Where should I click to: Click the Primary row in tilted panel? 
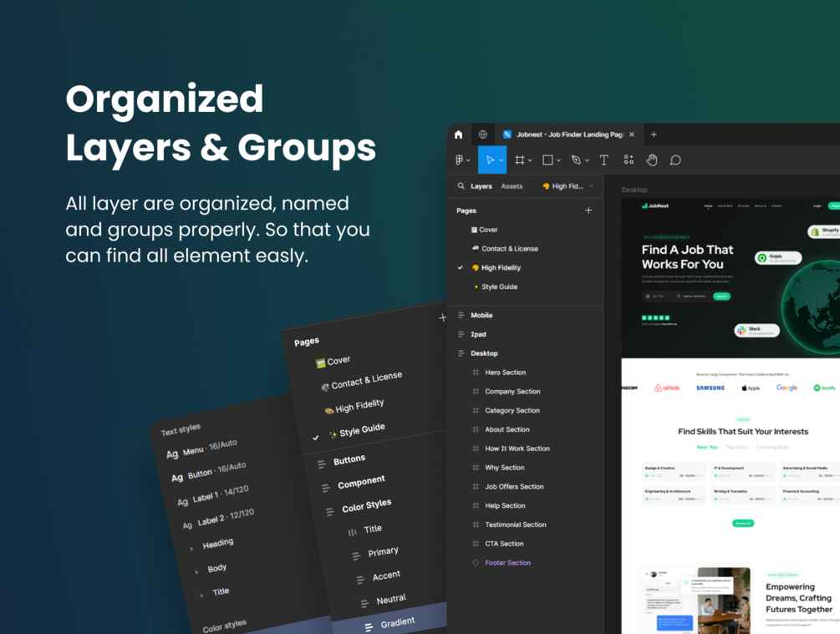point(383,551)
